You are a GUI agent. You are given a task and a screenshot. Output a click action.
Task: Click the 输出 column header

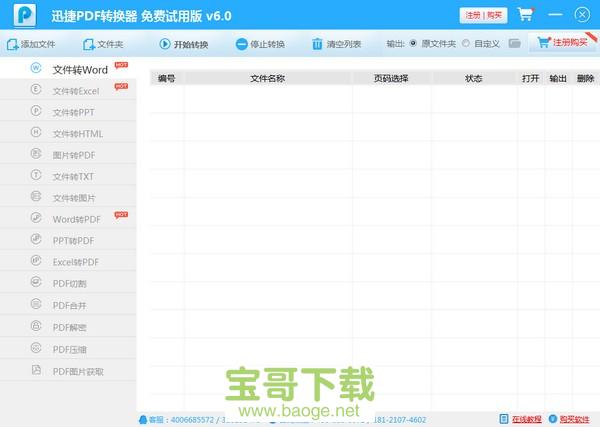click(558, 78)
